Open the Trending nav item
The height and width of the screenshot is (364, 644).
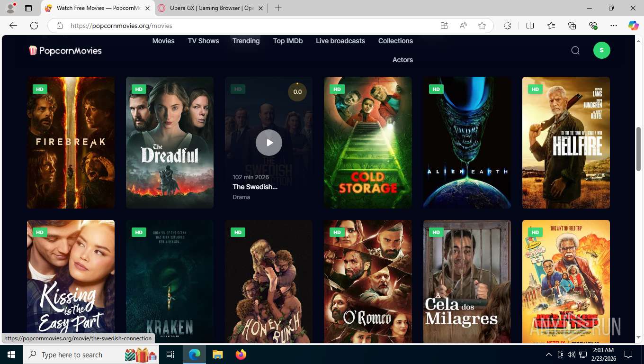[246, 41]
